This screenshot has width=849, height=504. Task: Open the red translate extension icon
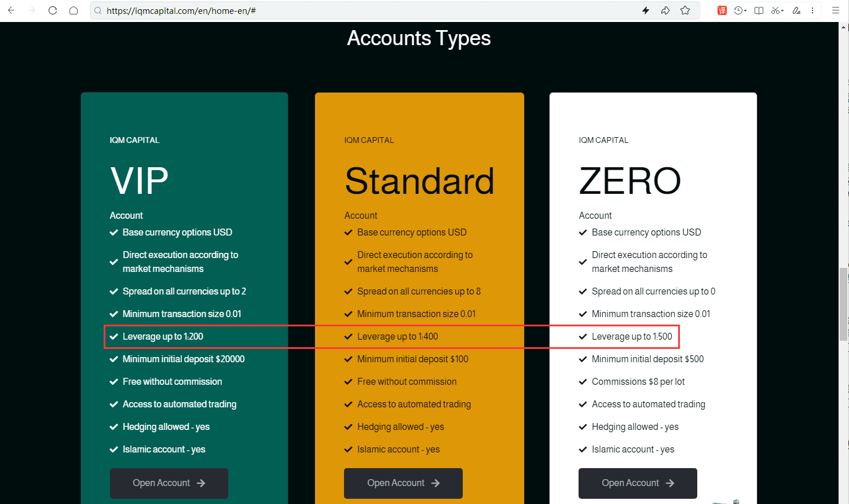[722, 10]
